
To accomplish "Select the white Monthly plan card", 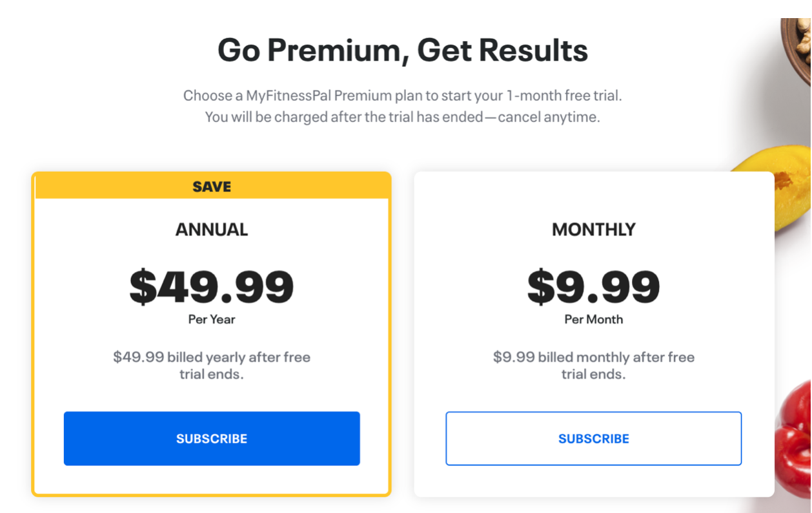I will click(594, 334).
